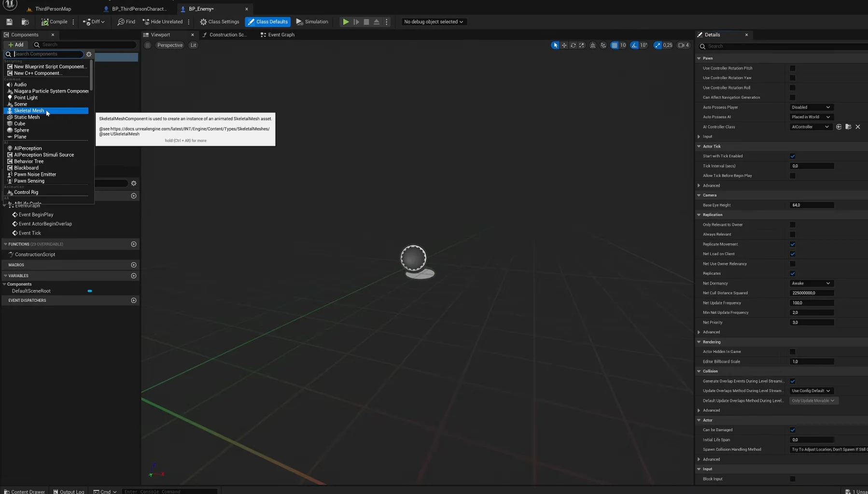Pick Pawn Sensing in the AI section
The width and height of the screenshot is (868, 494).
pos(46,181)
